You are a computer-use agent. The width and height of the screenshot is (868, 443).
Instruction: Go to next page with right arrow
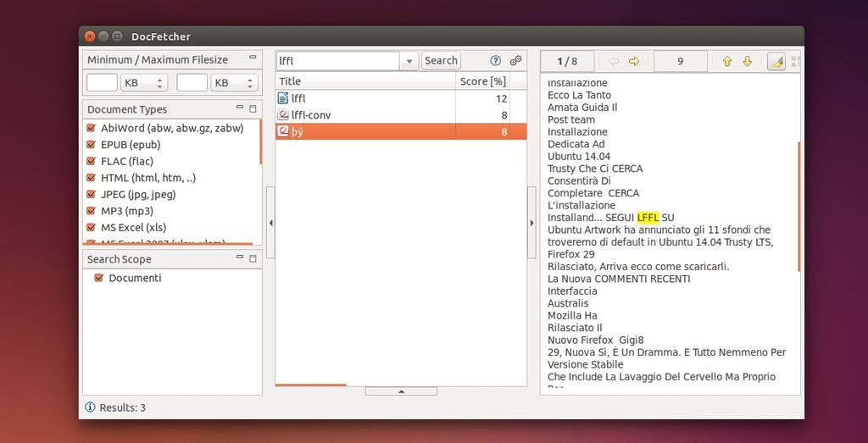pyautogui.click(x=633, y=61)
